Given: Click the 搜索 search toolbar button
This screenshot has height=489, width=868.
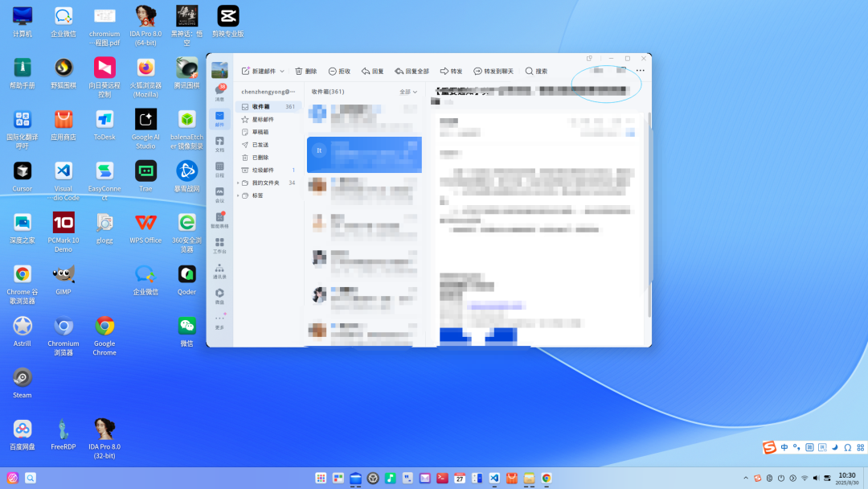Looking at the screenshot, I should (x=536, y=71).
